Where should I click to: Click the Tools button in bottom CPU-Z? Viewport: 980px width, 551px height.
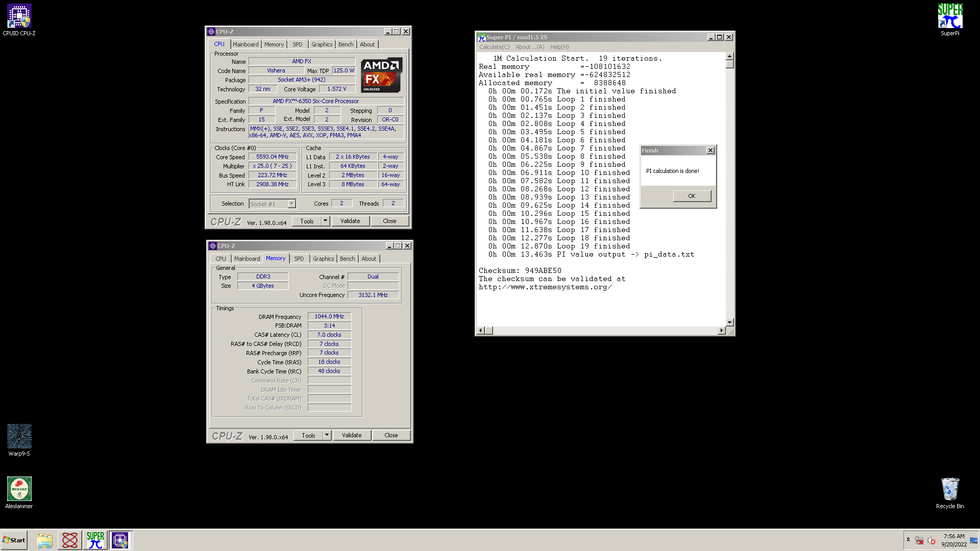(308, 436)
